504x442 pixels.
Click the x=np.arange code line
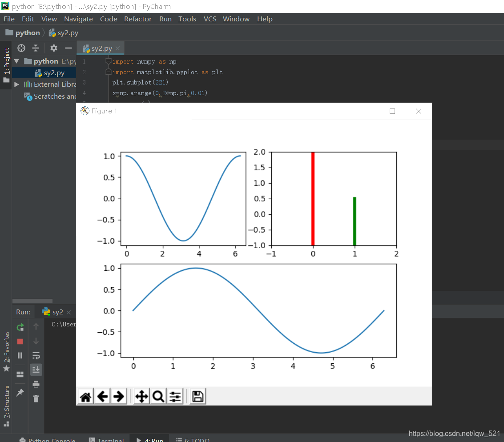160,93
